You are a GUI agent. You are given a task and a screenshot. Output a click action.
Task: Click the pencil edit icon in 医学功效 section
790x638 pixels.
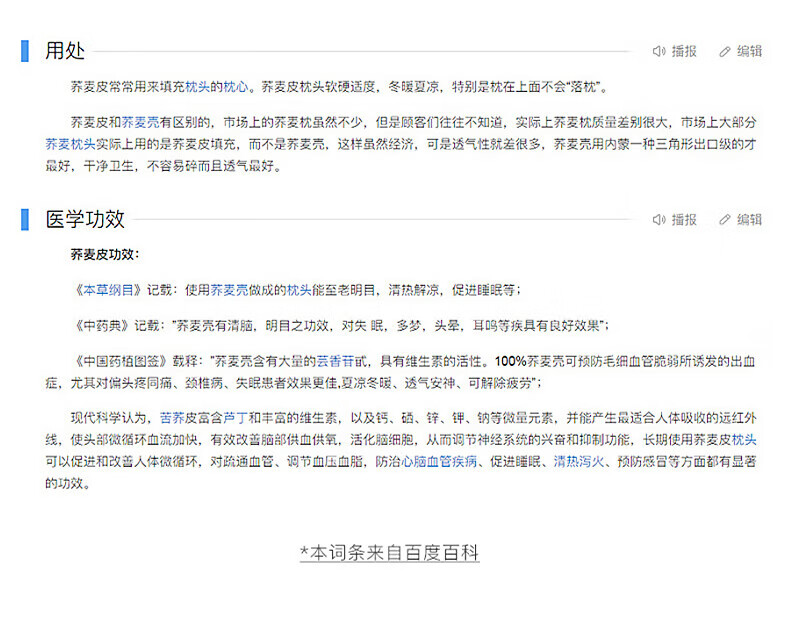pyautogui.click(x=725, y=219)
